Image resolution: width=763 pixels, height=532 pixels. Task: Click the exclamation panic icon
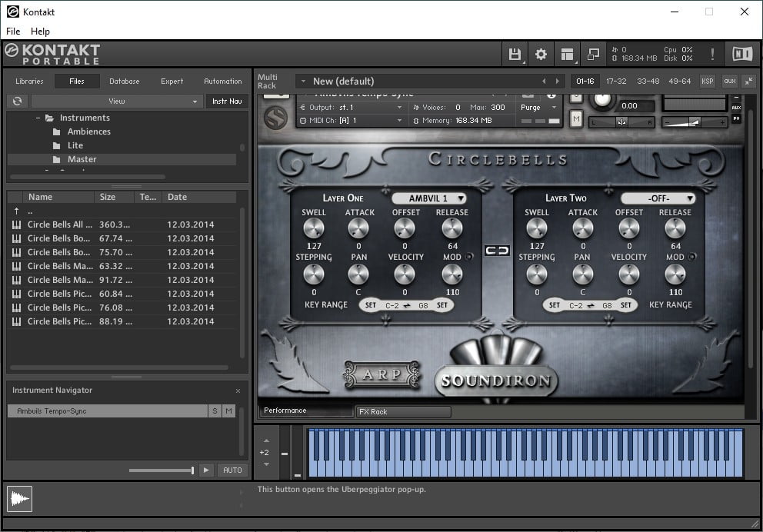click(x=712, y=54)
